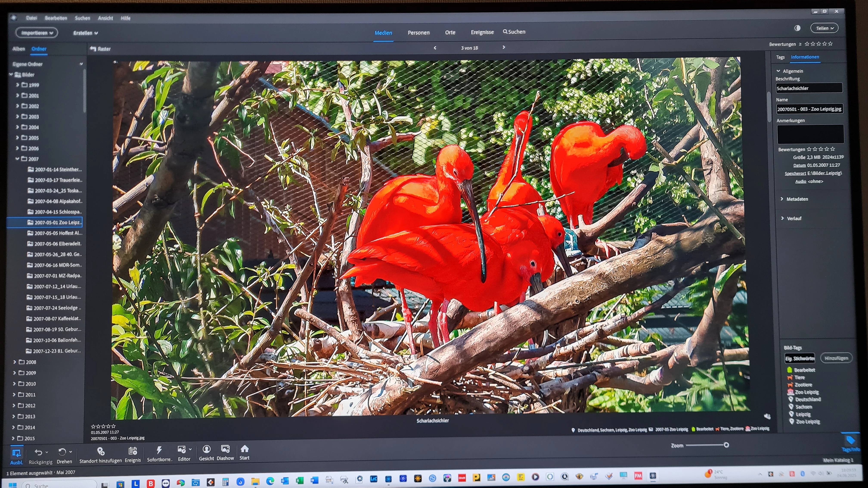Open the Bearbeiten menu

tap(56, 18)
